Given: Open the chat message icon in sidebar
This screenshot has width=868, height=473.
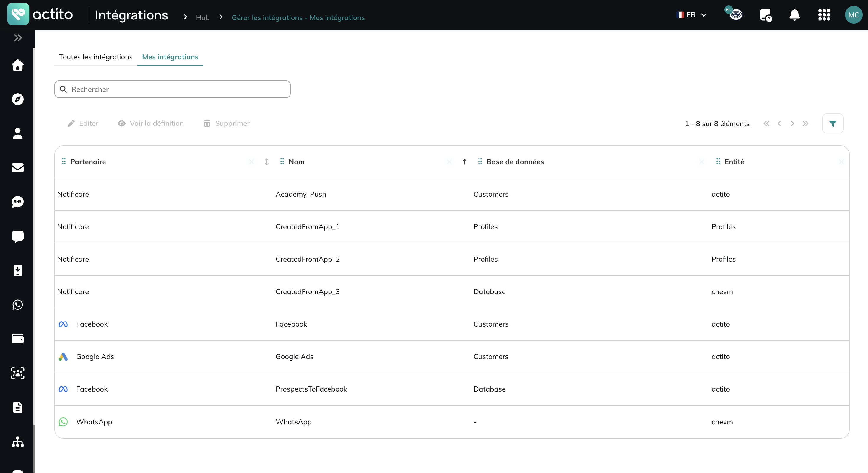Looking at the screenshot, I should click(17, 237).
